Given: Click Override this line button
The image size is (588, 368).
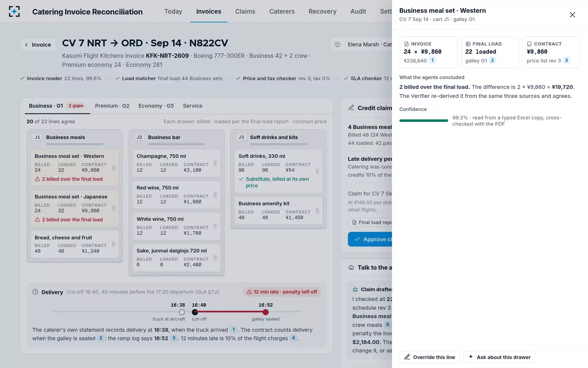Looking at the screenshot, I should (430, 357).
